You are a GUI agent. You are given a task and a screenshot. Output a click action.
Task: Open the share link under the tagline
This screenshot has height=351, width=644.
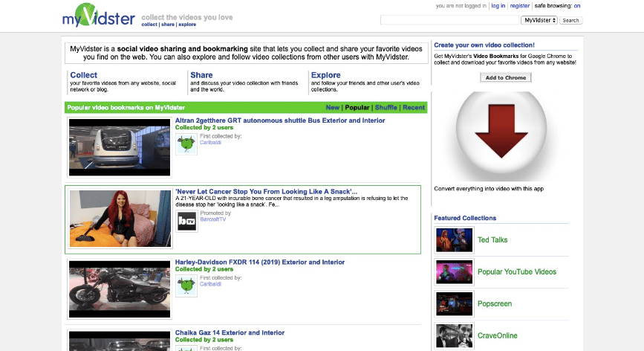[x=168, y=25]
